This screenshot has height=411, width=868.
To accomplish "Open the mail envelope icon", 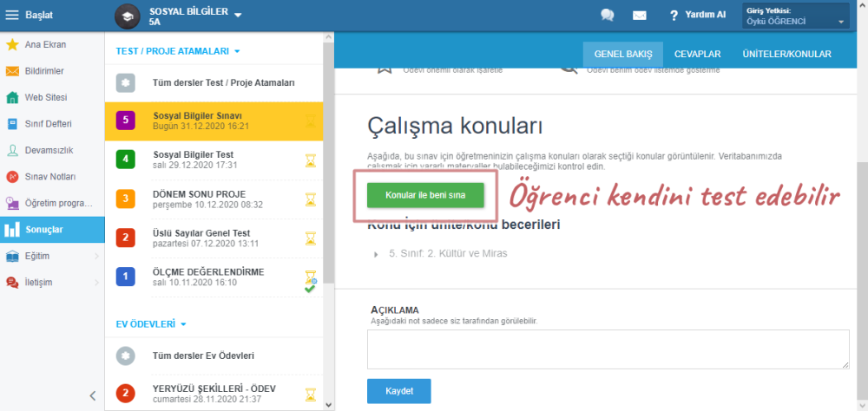I will tap(640, 16).
